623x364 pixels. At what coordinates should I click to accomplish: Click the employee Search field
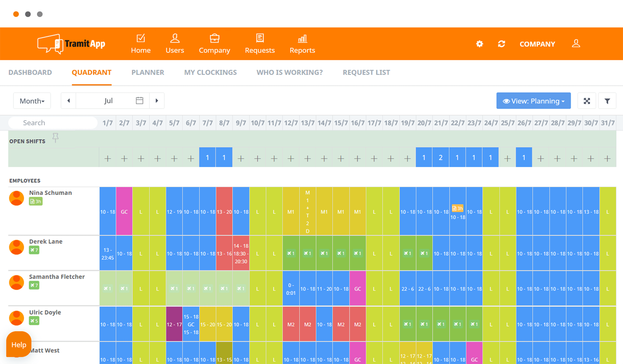tap(52, 123)
